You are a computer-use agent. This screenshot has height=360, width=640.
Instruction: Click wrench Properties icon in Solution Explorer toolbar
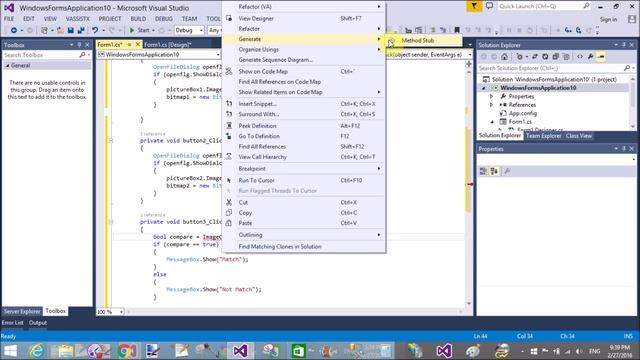590,57
